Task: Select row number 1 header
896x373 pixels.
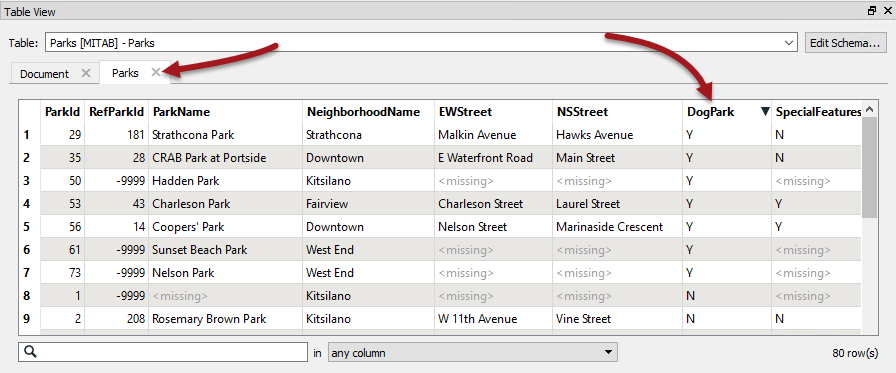Action: click(29, 135)
